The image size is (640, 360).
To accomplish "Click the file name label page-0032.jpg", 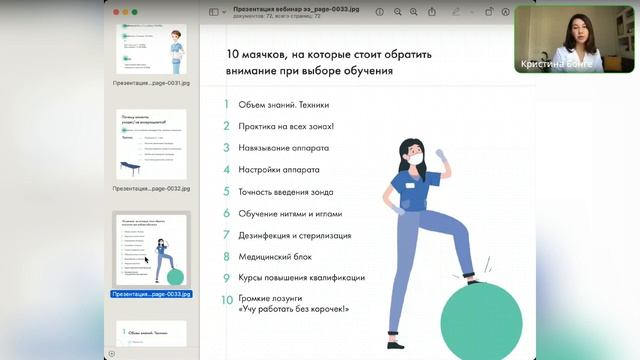I will click(151, 189).
